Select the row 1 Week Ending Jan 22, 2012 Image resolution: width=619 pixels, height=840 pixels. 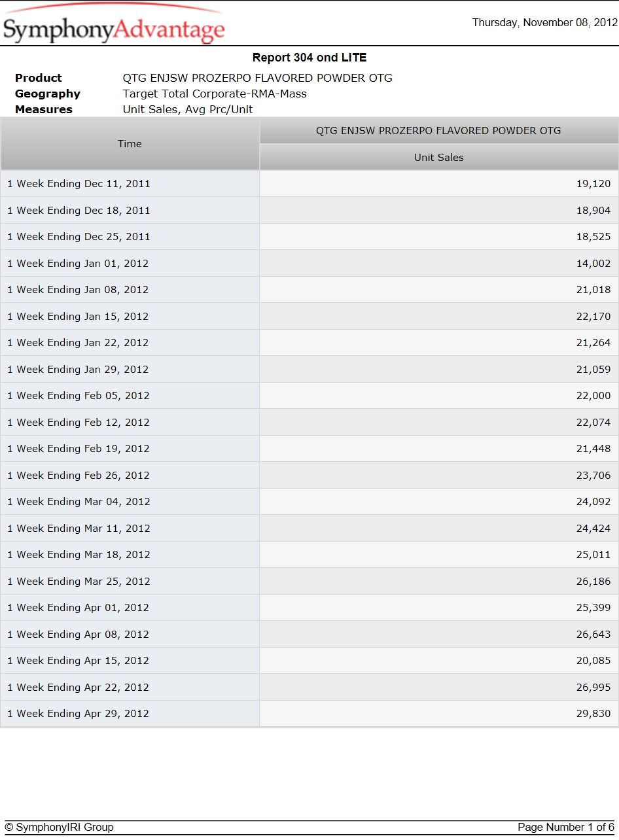[309, 343]
